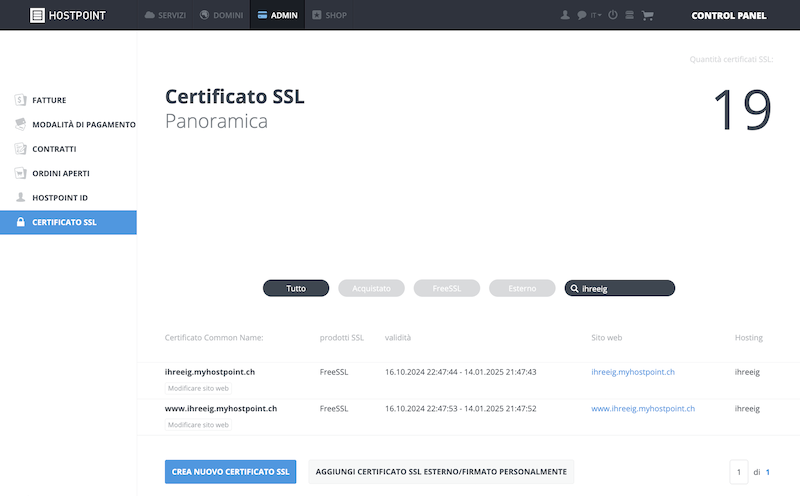This screenshot has width=800, height=496.
Task: Click Crea nuovo certificato SSL button
Action: click(230, 472)
